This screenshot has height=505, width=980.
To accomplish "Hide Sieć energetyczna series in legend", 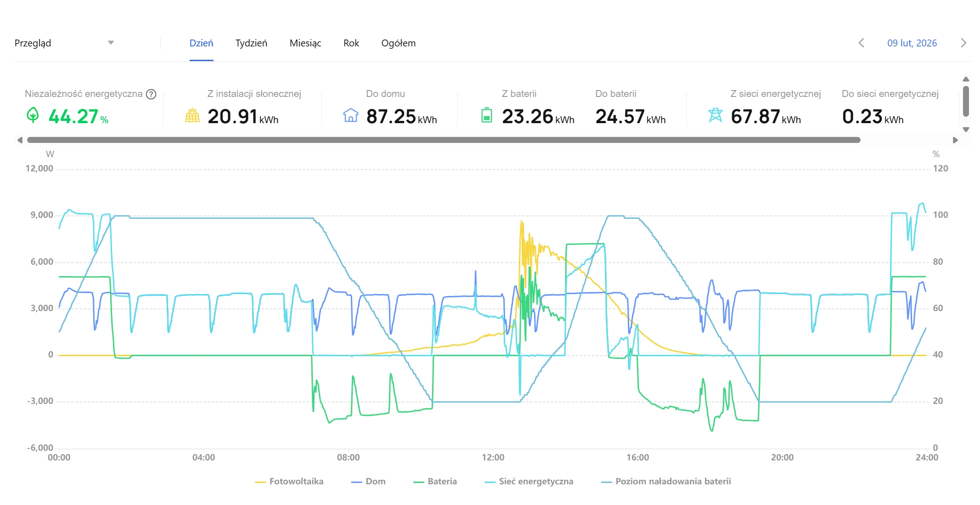I will pos(529,482).
